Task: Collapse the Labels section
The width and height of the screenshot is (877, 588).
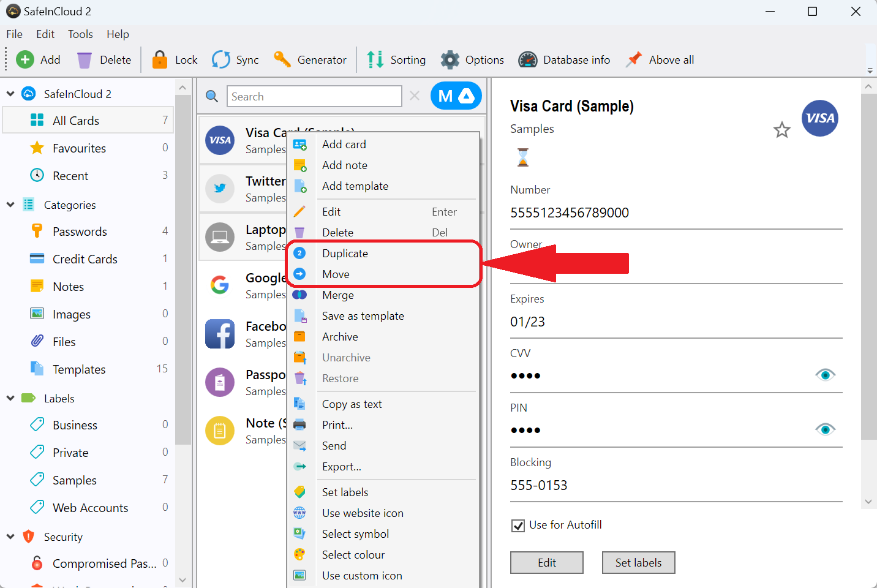Action: [x=10, y=398]
